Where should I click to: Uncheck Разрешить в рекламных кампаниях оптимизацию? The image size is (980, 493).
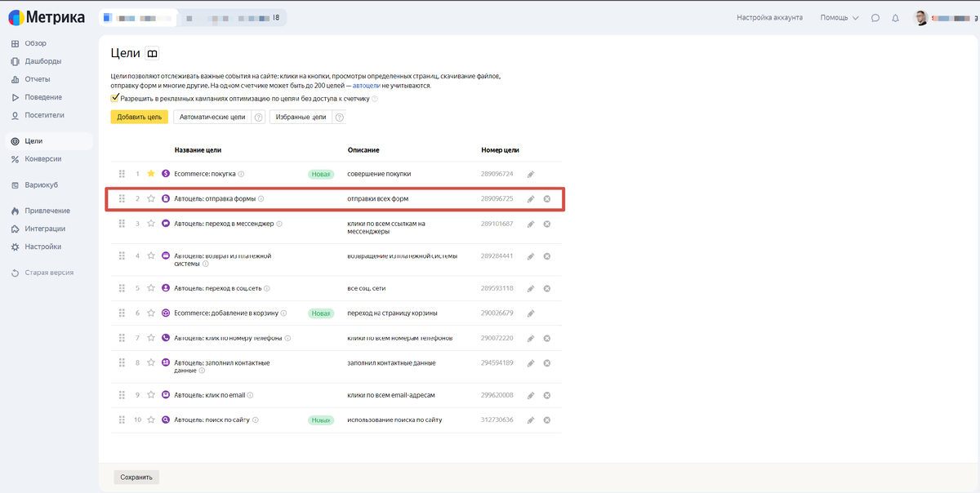pos(115,98)
